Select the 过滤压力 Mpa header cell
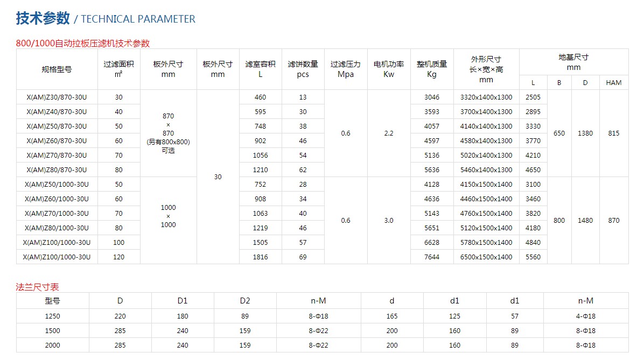 [x=346, y=69]
